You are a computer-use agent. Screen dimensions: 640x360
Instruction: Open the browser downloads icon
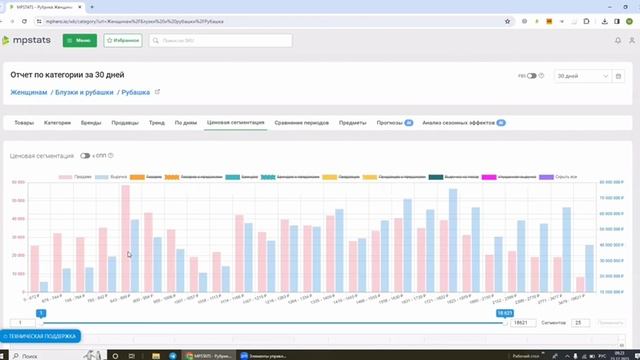click(604, 21)
